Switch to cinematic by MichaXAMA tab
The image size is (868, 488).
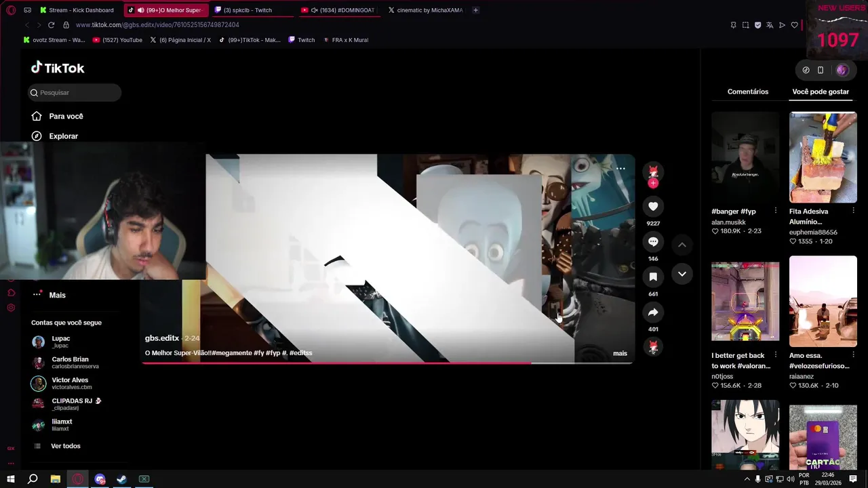pyautogui.click(x=426, y=10)
